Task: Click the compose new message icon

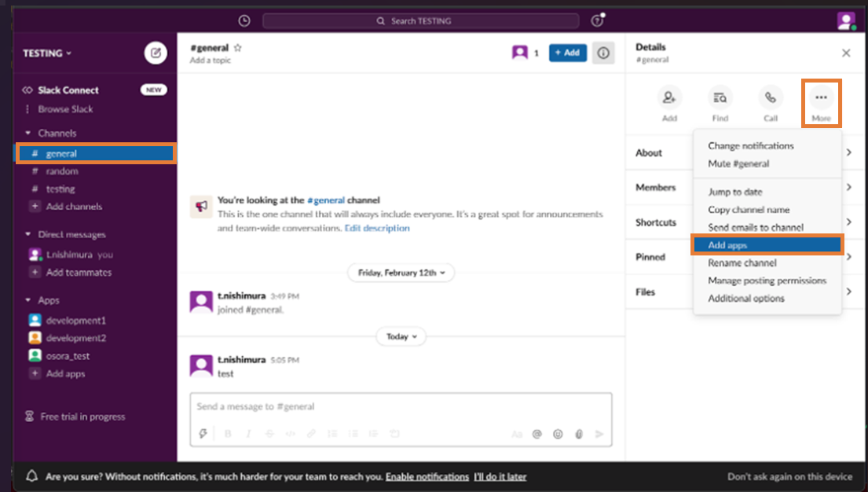Action: pos(156,53)
